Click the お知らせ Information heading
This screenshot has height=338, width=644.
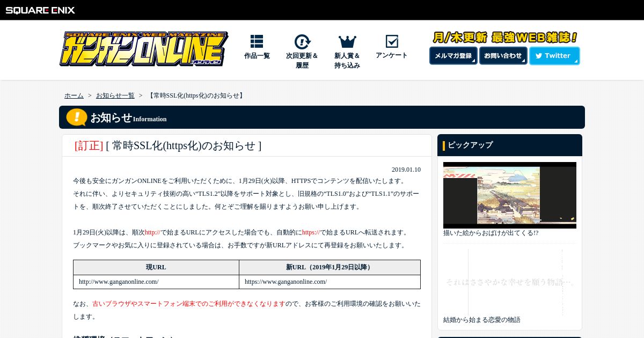(x=128, y=117)
